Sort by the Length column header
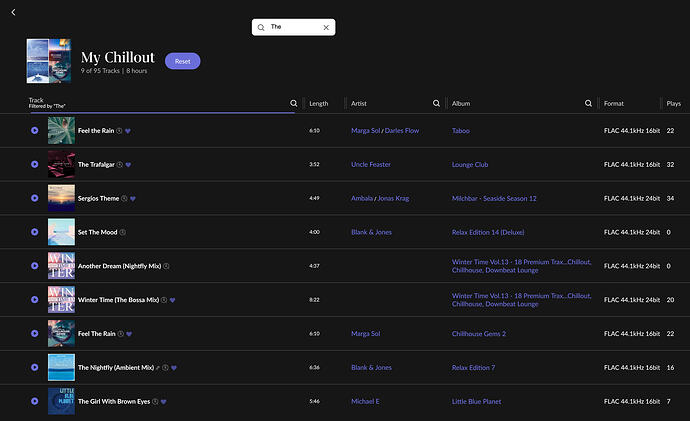This screenshot has width=690, height=421. coord(319,103)
